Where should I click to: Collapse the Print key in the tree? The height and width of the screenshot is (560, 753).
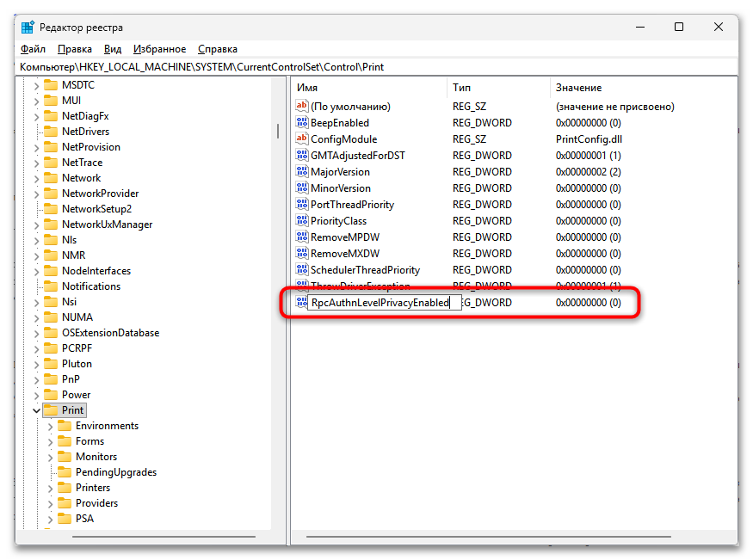pos(36,411)
